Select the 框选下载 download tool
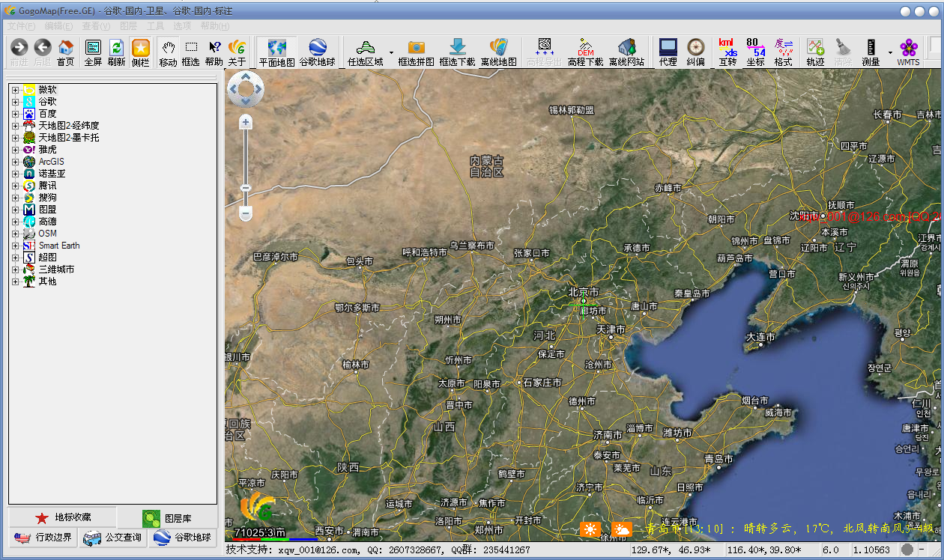 457,52
